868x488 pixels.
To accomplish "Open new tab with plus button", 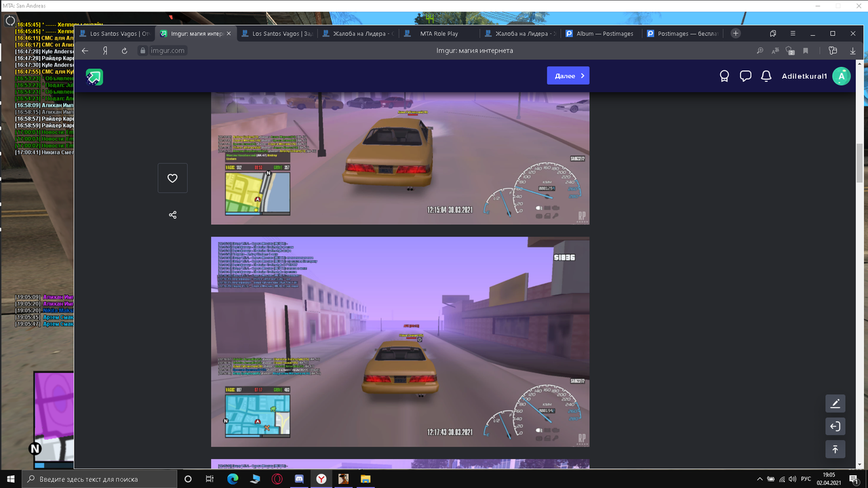I will (735, 33).
